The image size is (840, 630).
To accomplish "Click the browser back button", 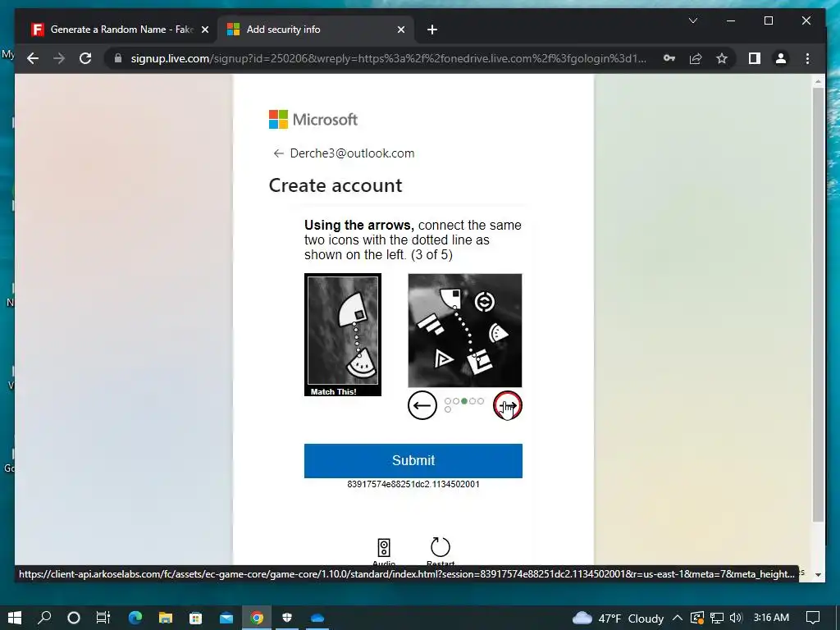I will 33,58.
